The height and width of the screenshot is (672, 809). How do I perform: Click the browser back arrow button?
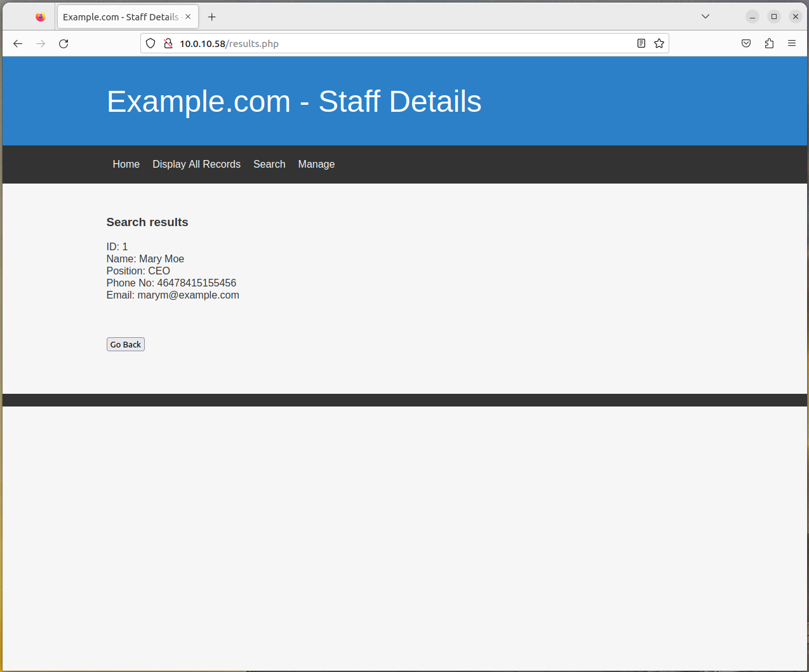click(18, 44)
